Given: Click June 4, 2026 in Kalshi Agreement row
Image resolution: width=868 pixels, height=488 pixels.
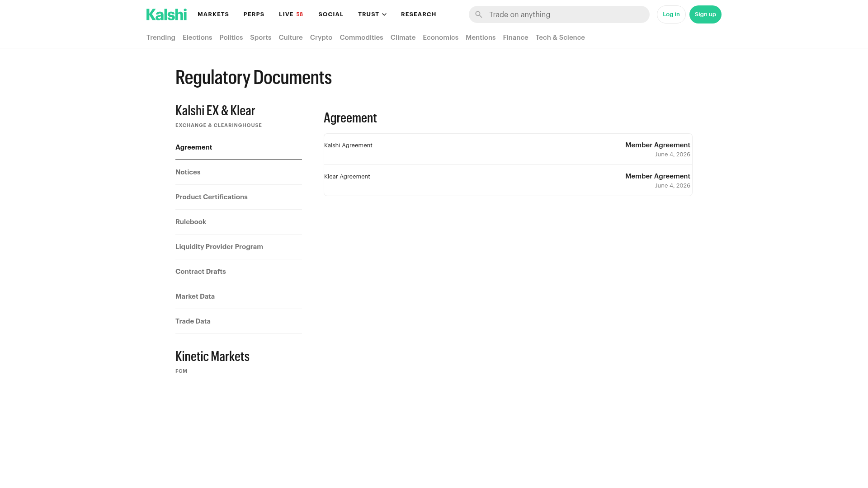Looking at the screenshot, I should tap(673, 155).
